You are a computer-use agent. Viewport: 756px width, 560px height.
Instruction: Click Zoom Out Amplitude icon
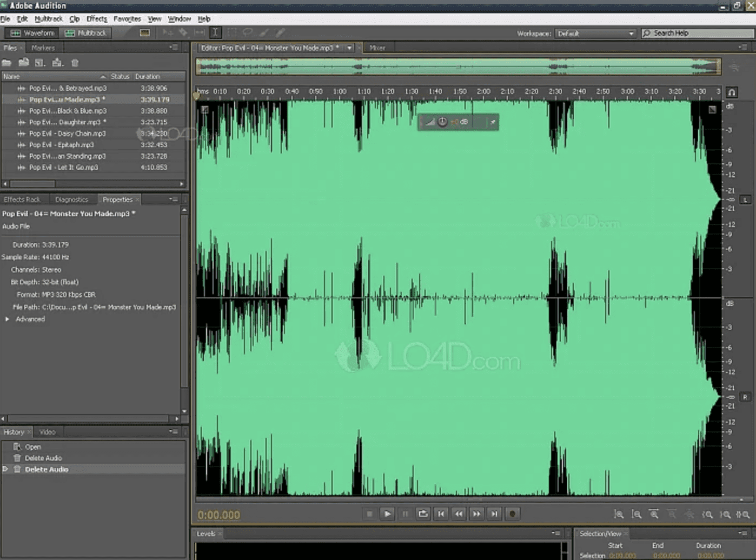click(x=637, y=515)
